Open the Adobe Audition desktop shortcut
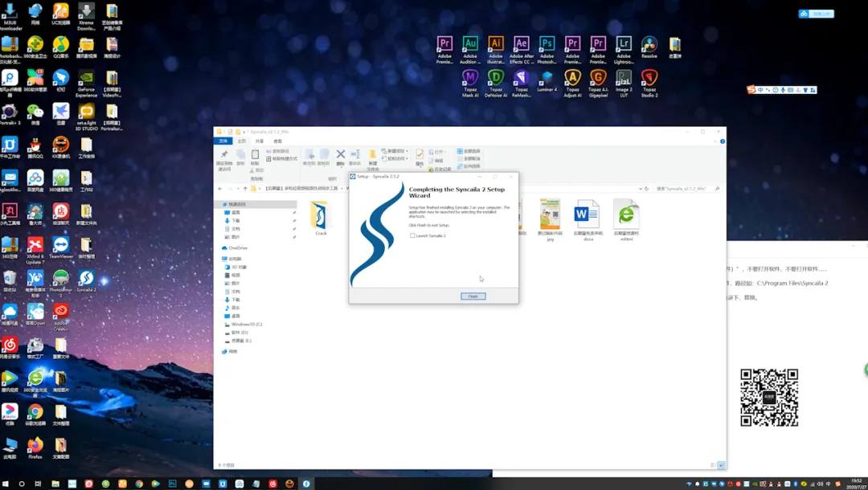Viewport: 868px width, 490px height. (470, 44)
